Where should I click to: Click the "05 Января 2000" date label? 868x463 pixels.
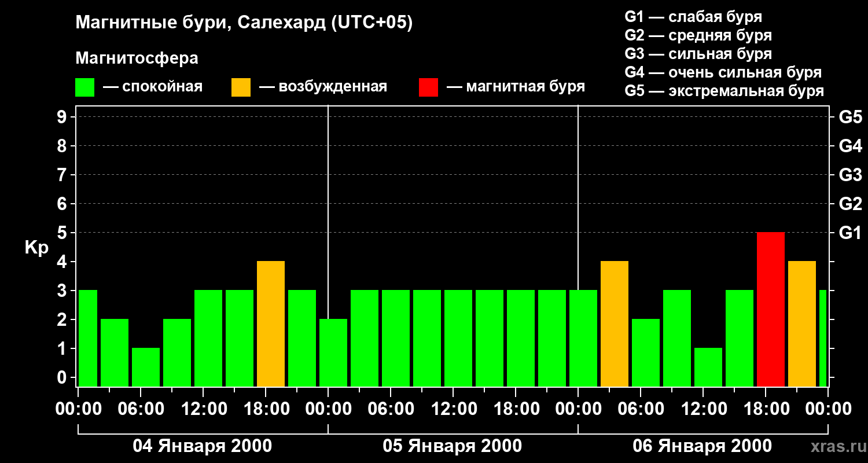coord(453,446)
